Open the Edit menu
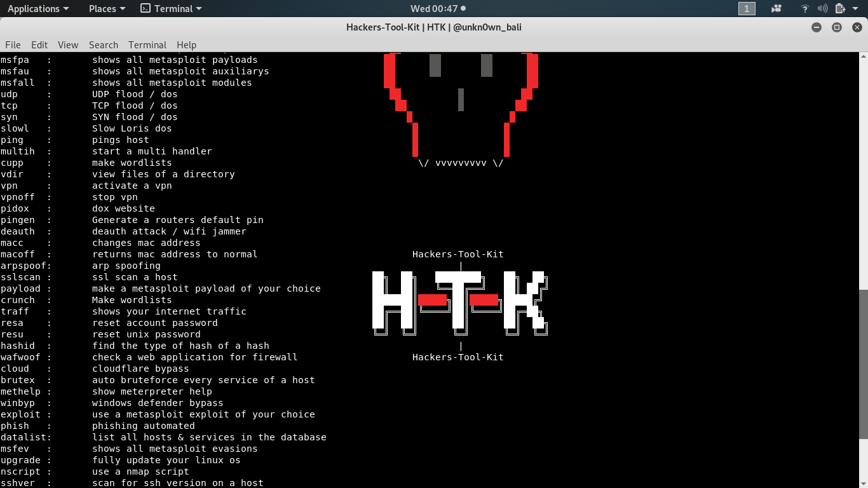Viewport: 868px width, 488px height. (39, 44)
